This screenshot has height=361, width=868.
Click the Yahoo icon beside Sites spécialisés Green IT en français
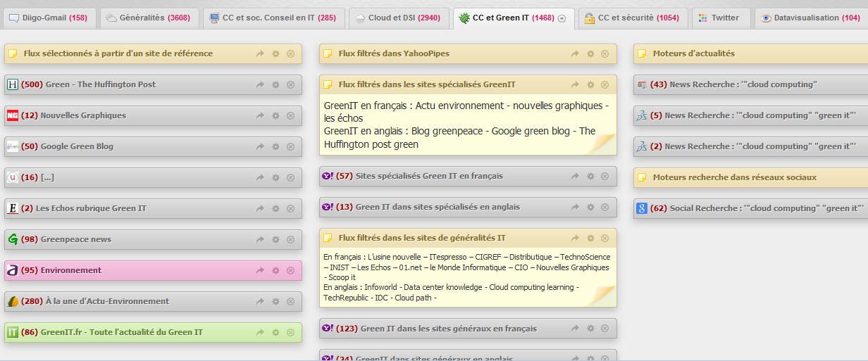tap(328, 176)
